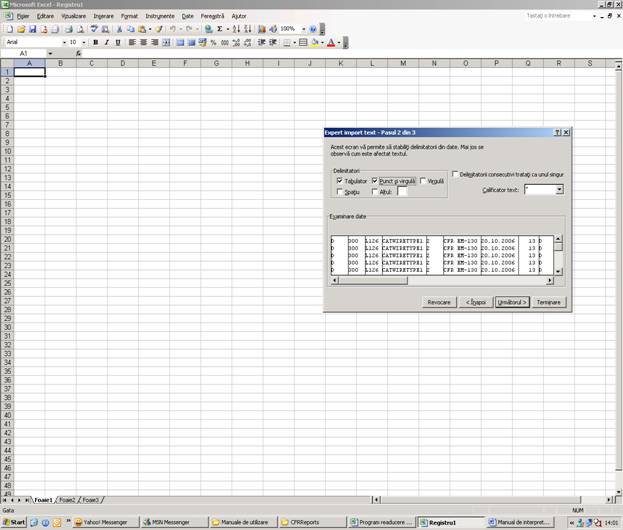The height and width of the screenshot is (530, 623).
Task: Switch to the Foaie2 sheet tab
Action: point(67,499)
